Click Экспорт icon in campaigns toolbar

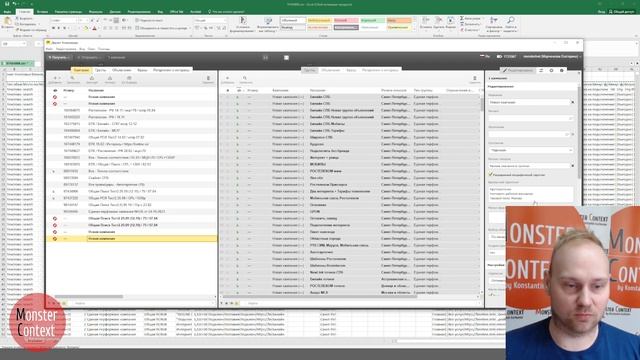(92, 78)
